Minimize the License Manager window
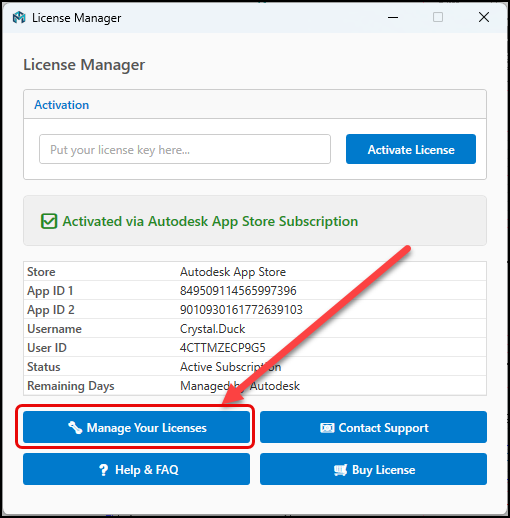 coord(393,17)
